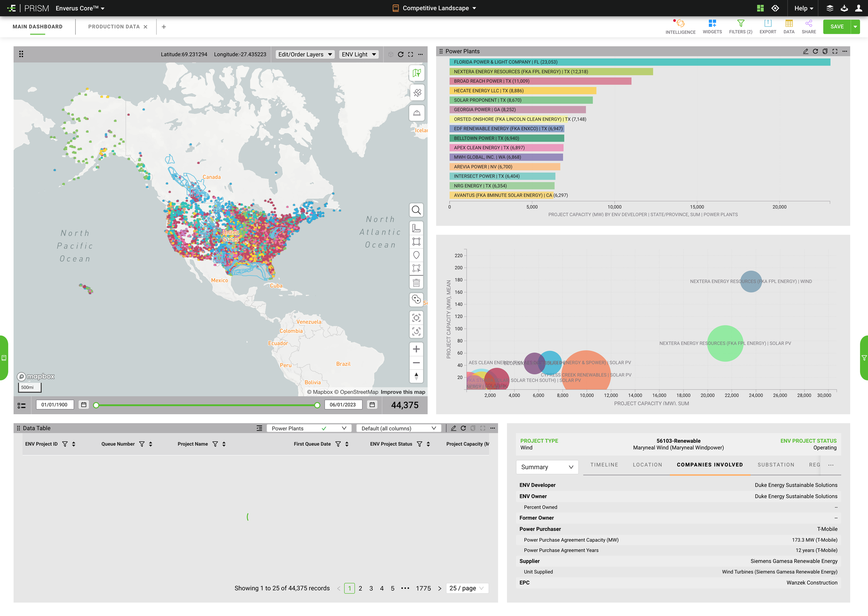
Task: Click the timeline slider start handle
Action: pyautogui.click(x=96, y=406)
